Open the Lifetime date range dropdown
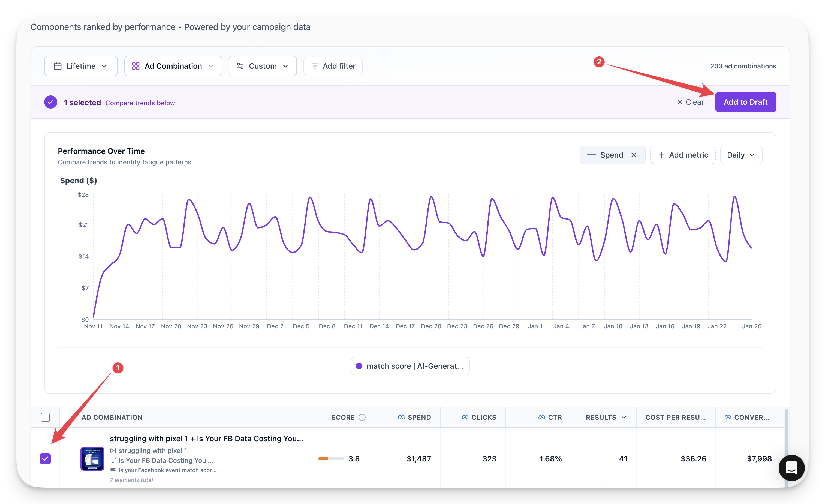This screenshot has height=504, width=825. point(81,66)
